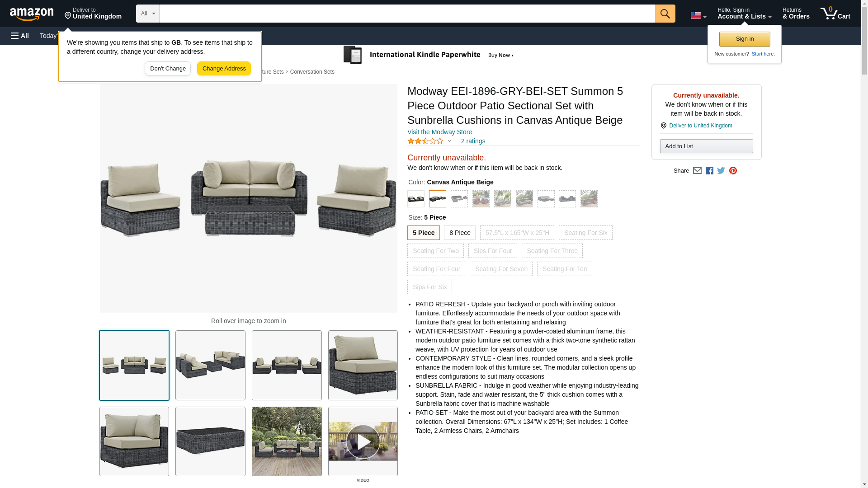Open the All search category dropdown
The image size is (868, 488).
148,14
